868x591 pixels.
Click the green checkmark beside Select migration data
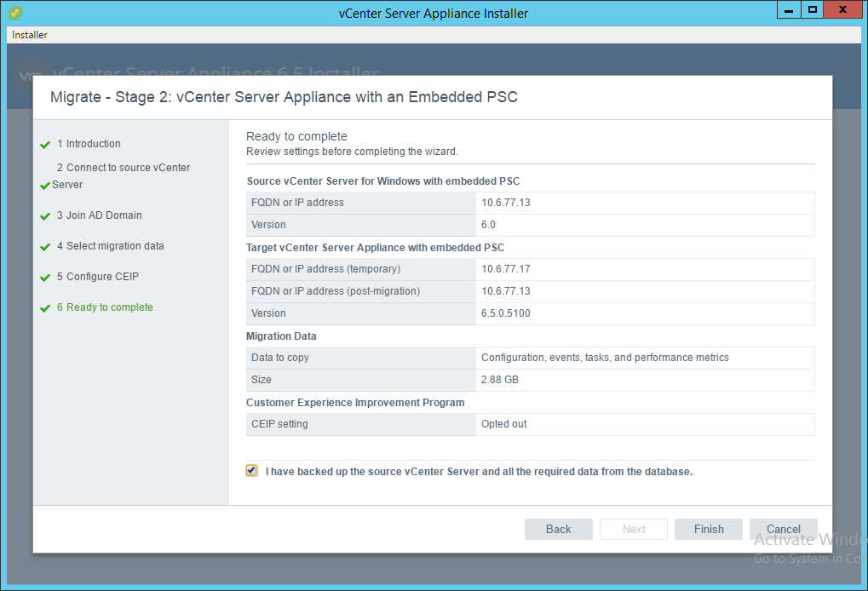click(45, 247)
